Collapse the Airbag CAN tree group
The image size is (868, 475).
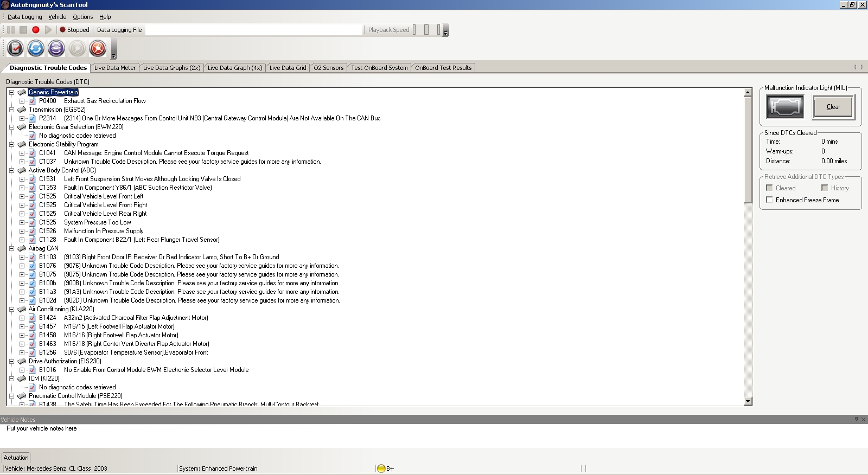pos(11,248)
